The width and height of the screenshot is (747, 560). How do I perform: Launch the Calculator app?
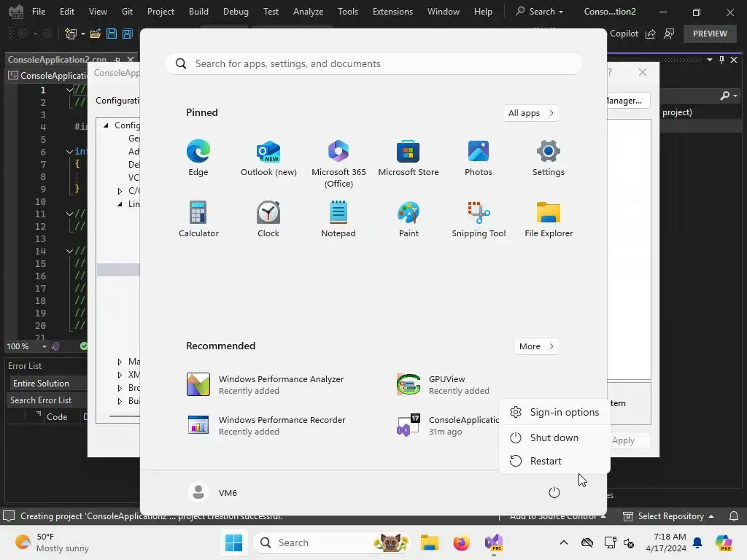(x=198, y=219)
